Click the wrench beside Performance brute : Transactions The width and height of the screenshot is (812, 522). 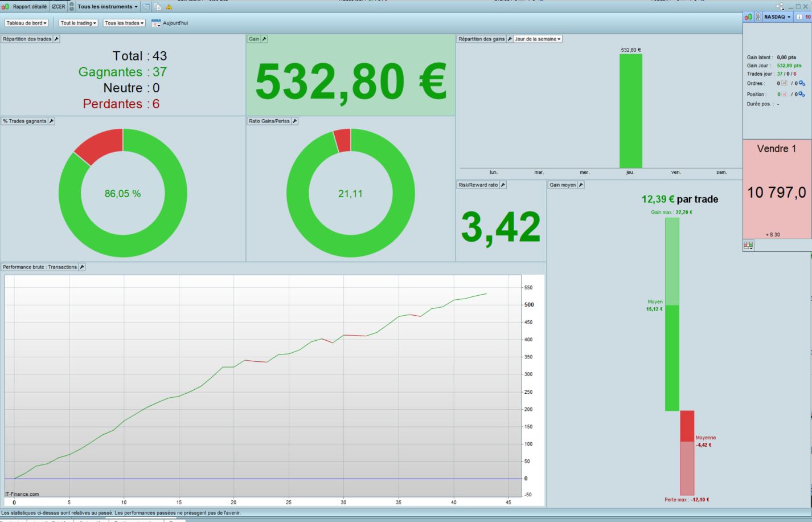pyautogui.click(x=82, y=267)
